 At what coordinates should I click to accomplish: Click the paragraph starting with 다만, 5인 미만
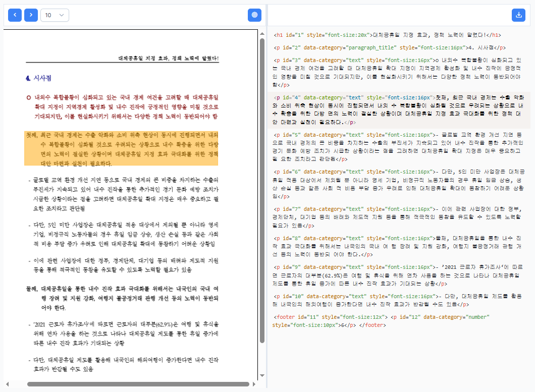(124, 235)
